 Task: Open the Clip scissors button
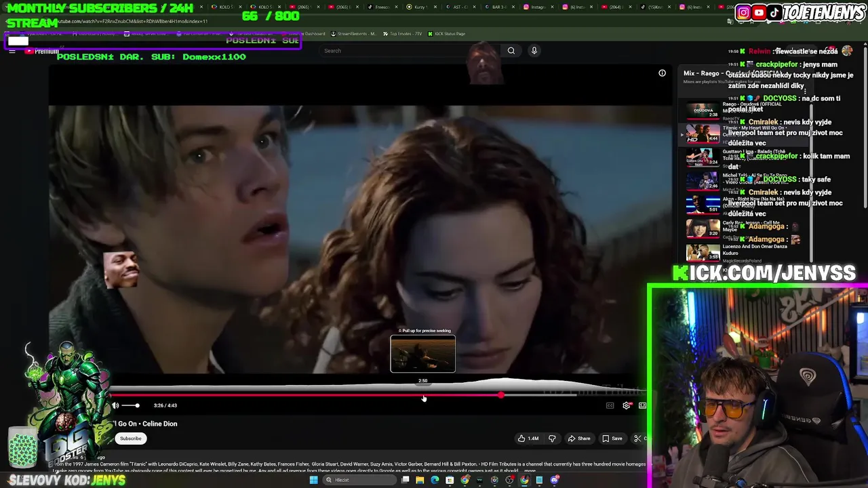[637, 439]
